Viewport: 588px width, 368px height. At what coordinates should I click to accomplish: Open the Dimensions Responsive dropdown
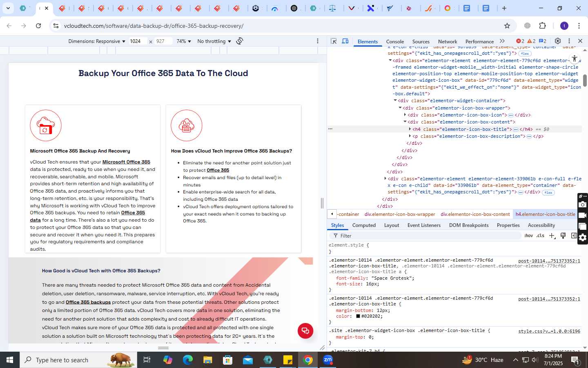pyautogui.click(x=97, y=41)
